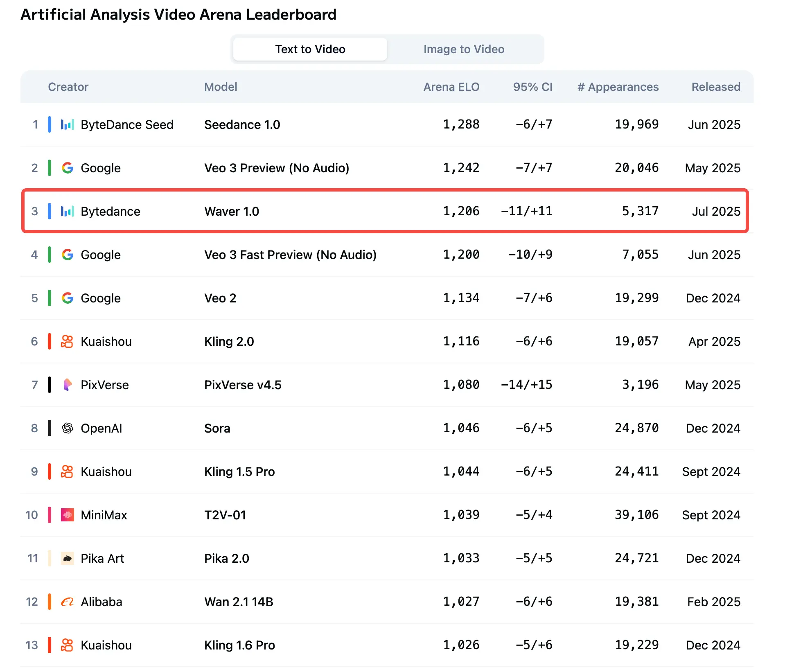Screen dimensions: 812x672
Task: Click the 95% CI column header
Action: (x=532, y=87)
